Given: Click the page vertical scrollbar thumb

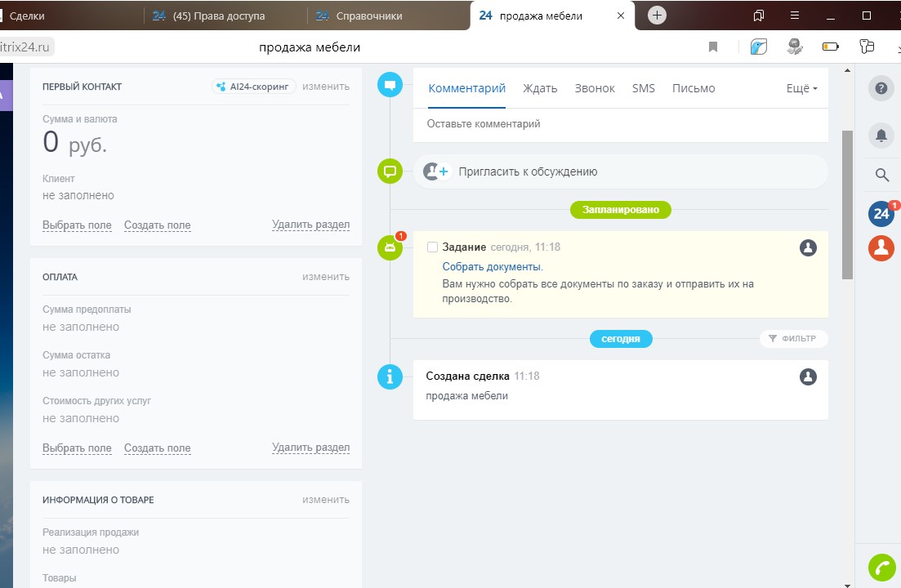Looking at the screenshot, I should click(847, 205).
